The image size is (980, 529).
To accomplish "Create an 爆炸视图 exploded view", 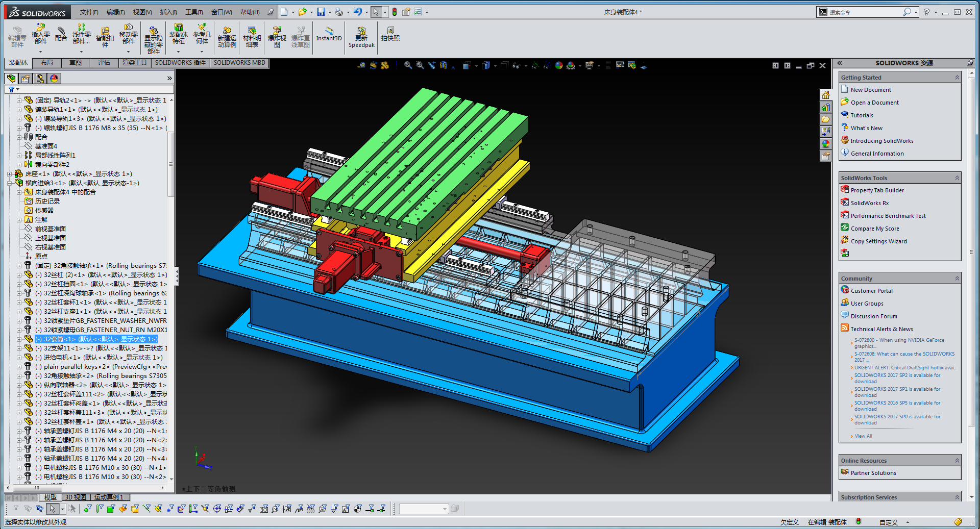I will 277,37.
